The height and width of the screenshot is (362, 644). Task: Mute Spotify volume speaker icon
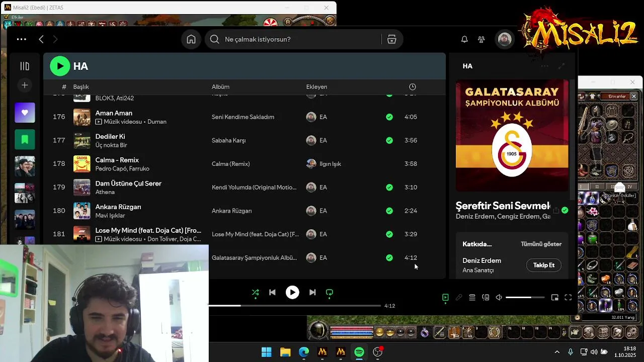click(499, 297)
